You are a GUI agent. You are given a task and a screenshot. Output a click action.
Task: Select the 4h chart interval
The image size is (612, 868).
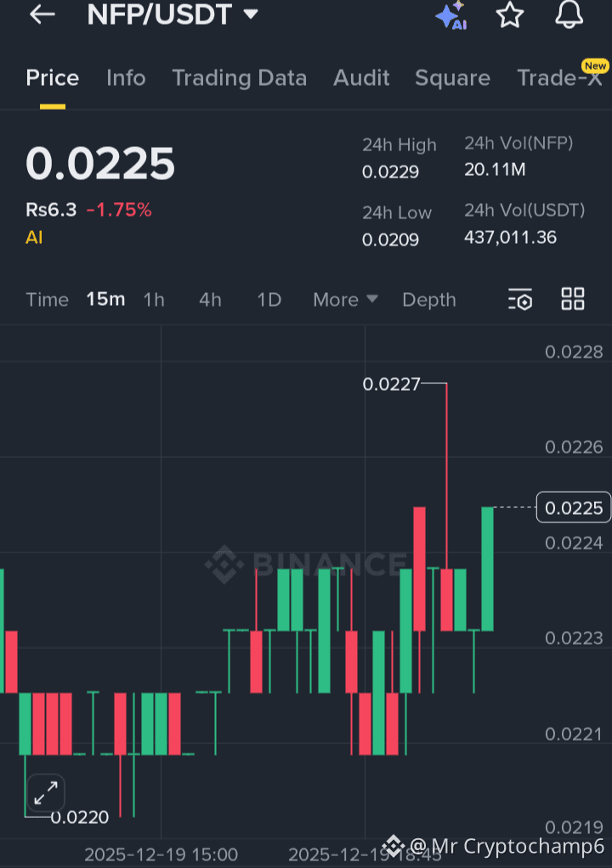[211, 300]
